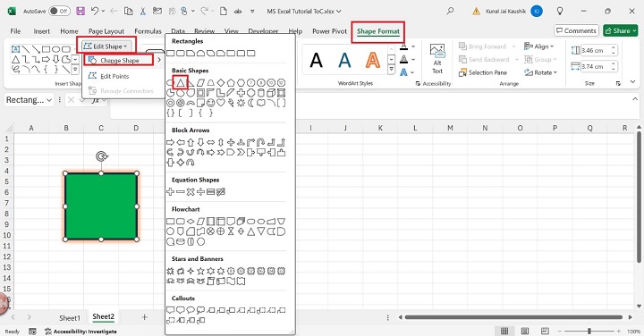Pick the oval Speech Bubble callout

click(x=191, y=310)
